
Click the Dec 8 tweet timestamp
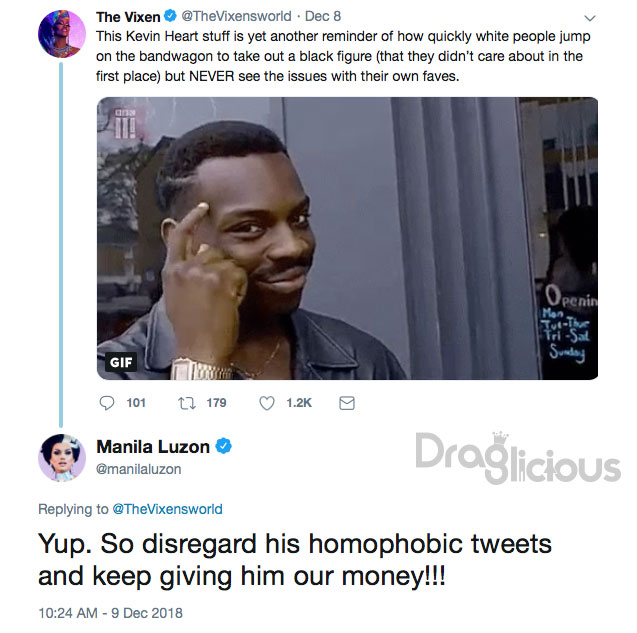tap(323, 16)
